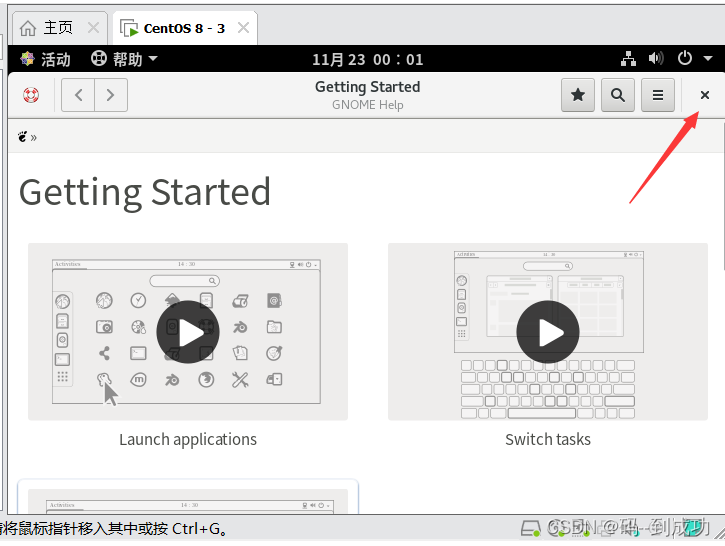Expand the 帮助 app menu dropdown

(x=124, y=59)
